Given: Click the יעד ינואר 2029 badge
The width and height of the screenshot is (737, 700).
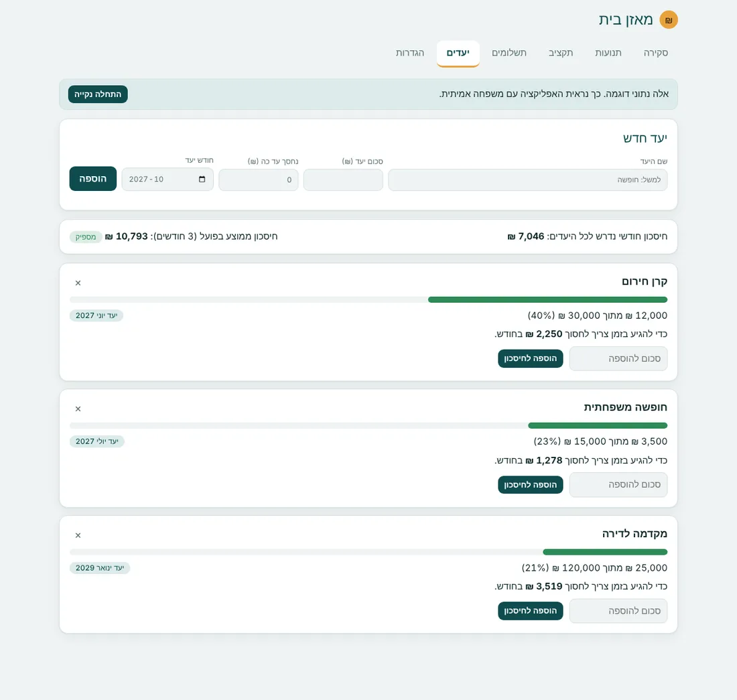Looking at the screenshot, I should tap(100, 567).
